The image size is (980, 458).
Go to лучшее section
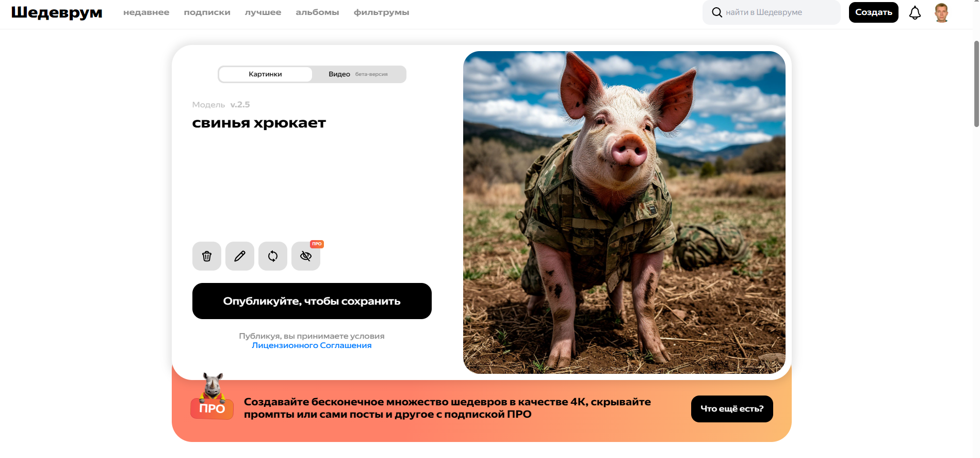coord(263,12)
